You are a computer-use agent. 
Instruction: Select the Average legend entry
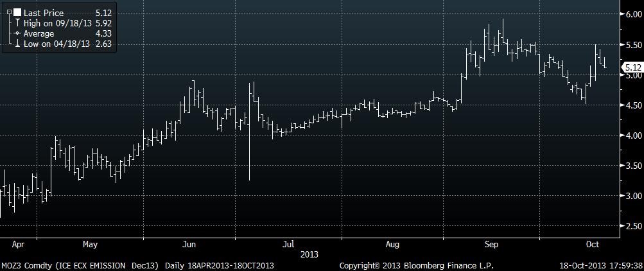coord(39,33)
